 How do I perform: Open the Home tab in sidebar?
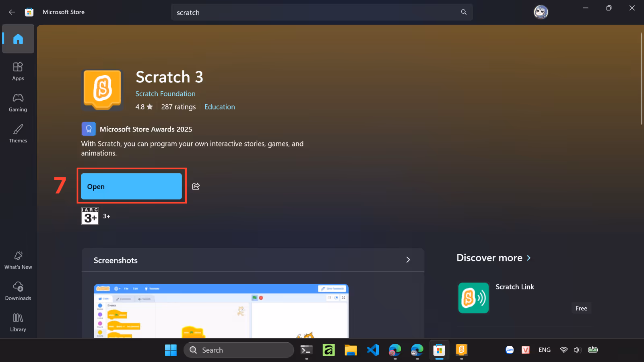coord(18,39)
